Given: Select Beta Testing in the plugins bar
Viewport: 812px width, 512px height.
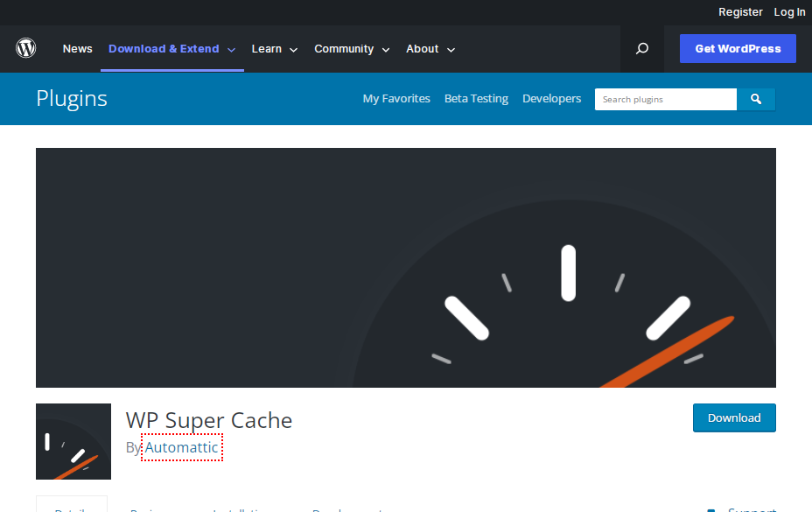Looking at the screenshot, I should pos(476,99).
